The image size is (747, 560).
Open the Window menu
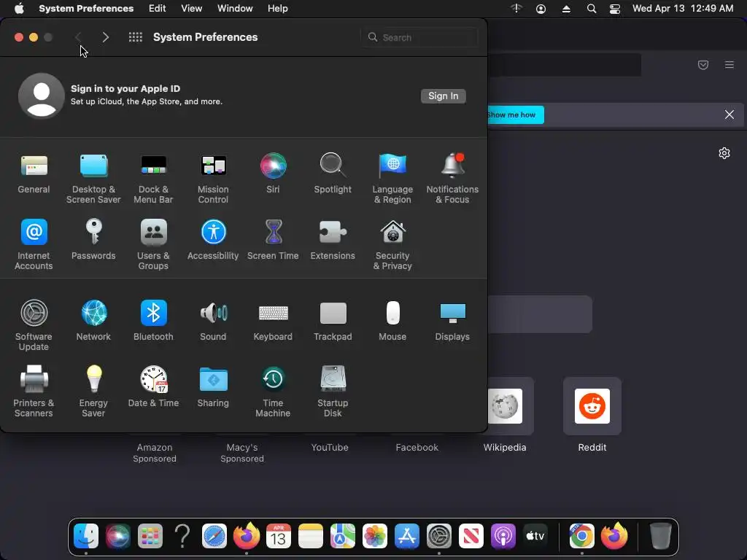[x=235, y=9]
